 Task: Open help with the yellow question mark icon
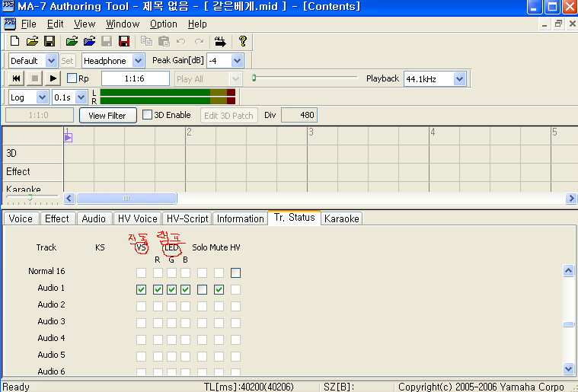click(243, 41)
